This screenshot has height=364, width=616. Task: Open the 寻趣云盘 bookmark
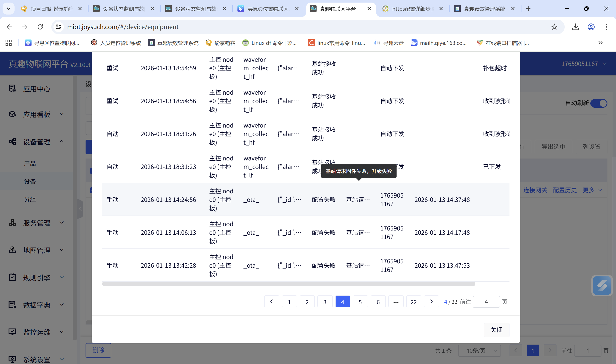pos(389,43)
